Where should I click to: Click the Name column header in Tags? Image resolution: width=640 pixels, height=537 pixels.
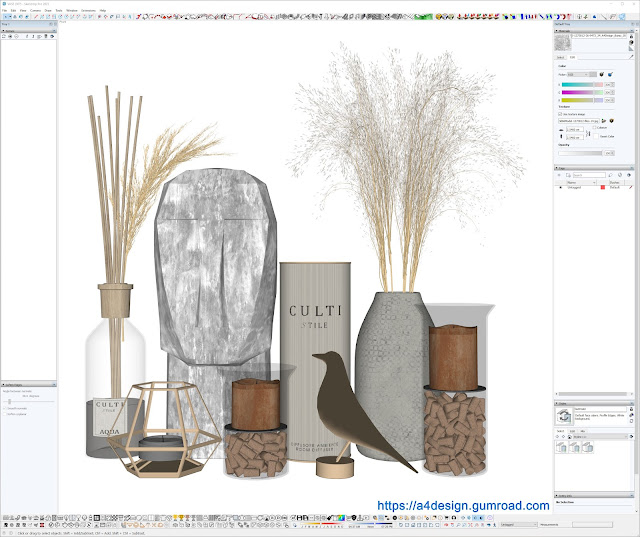coord(581,182)
